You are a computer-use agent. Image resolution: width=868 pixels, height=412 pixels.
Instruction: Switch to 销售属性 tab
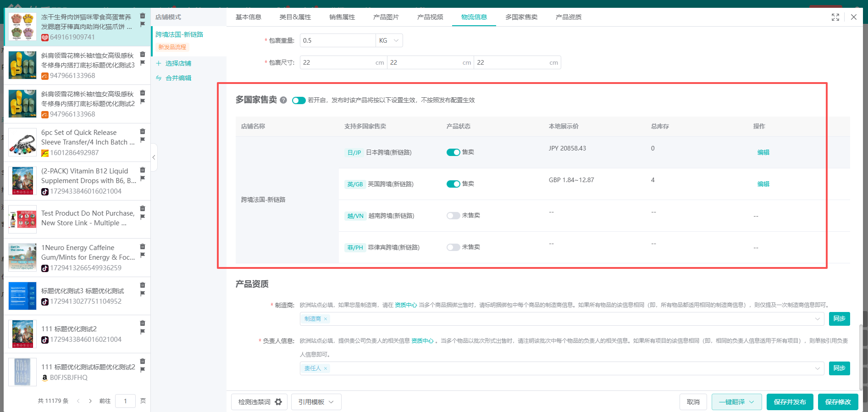[x=342, y=17]
